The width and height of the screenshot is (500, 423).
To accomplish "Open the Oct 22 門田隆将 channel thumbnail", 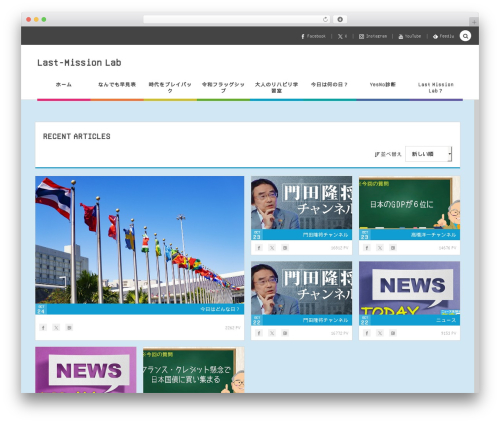I will coord(301,288).
